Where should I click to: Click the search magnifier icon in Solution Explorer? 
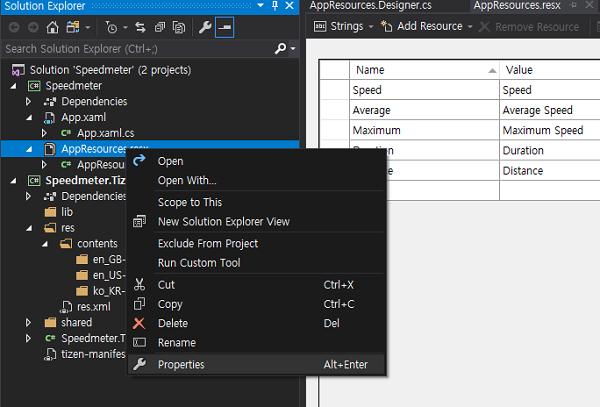(x=279, y=48)
